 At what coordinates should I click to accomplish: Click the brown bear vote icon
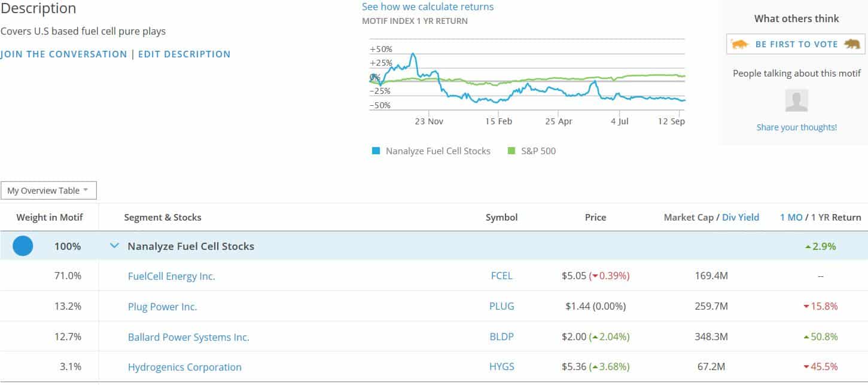point(852,44)
